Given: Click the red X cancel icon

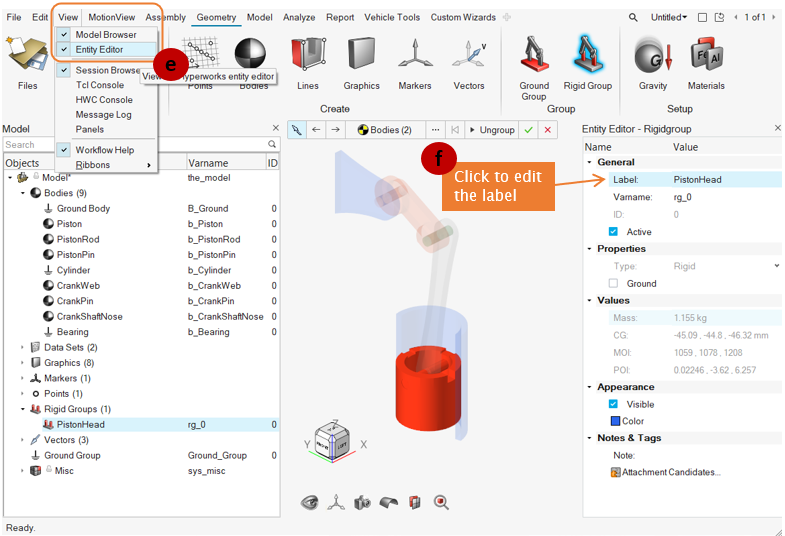Looking at the screenshot, I should 547,130.
